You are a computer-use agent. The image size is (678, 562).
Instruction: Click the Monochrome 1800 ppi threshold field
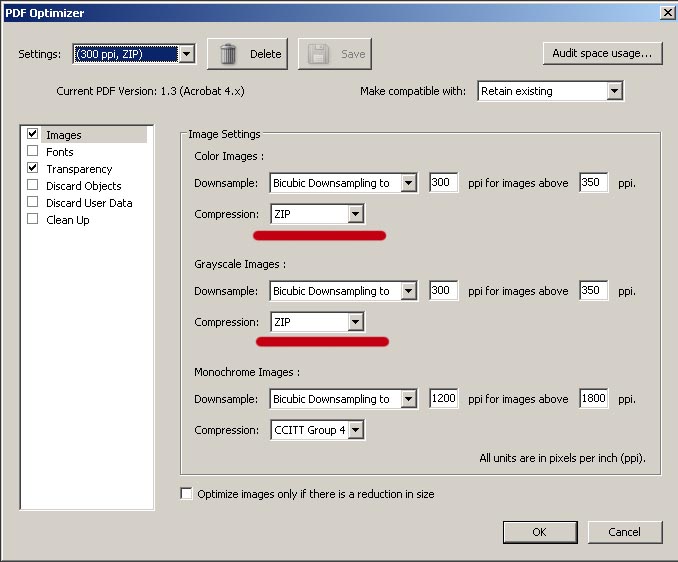tap(594, 399)
